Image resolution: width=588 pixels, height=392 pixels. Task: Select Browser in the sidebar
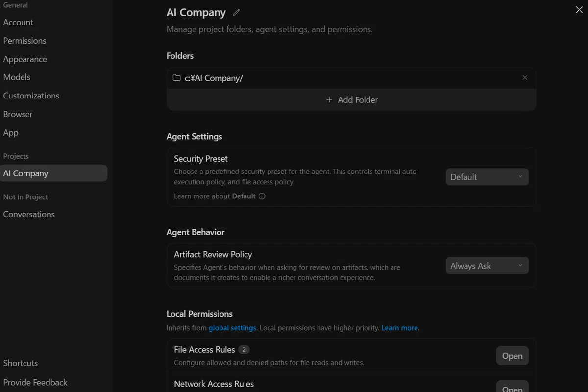[x=18, y=114]
